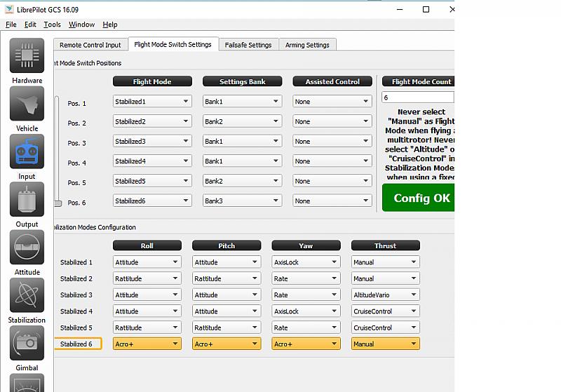The image size is (561, 392).
Task: Open Pos. 1 Assisted Control dropdown
Action: point(332,102)
